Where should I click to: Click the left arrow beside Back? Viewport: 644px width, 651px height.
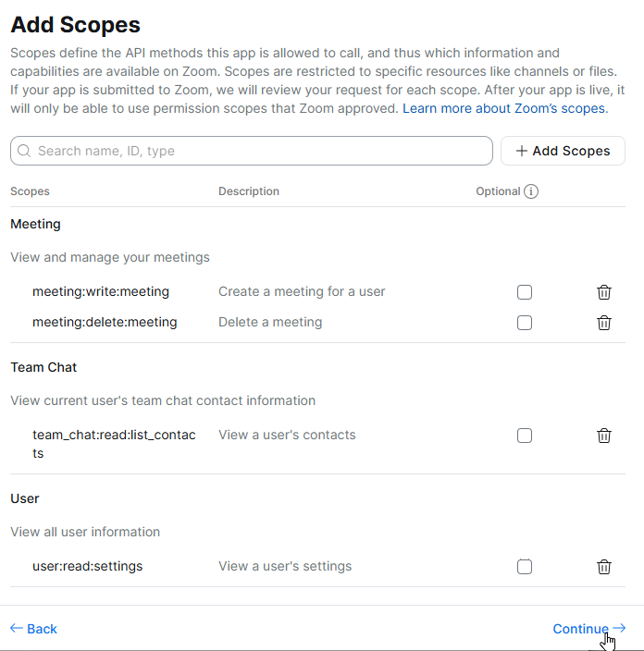pos(17,628)
